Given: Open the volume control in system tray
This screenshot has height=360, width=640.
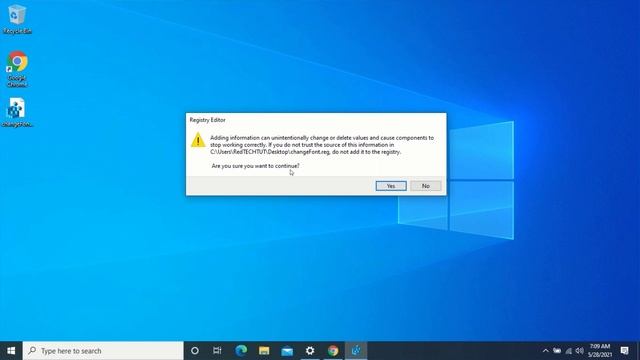Looking at the screenshot, I should [579, 351].
